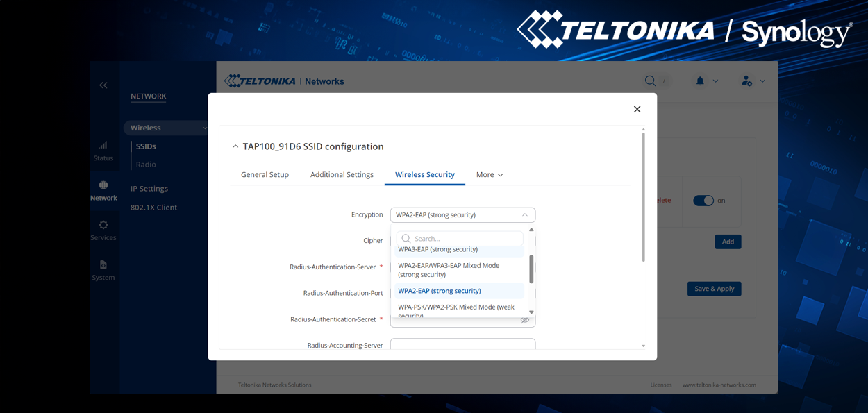Open SSIDs in the sidebar
The width and height of the screenshot is (868, 413).
pos(146,146)
